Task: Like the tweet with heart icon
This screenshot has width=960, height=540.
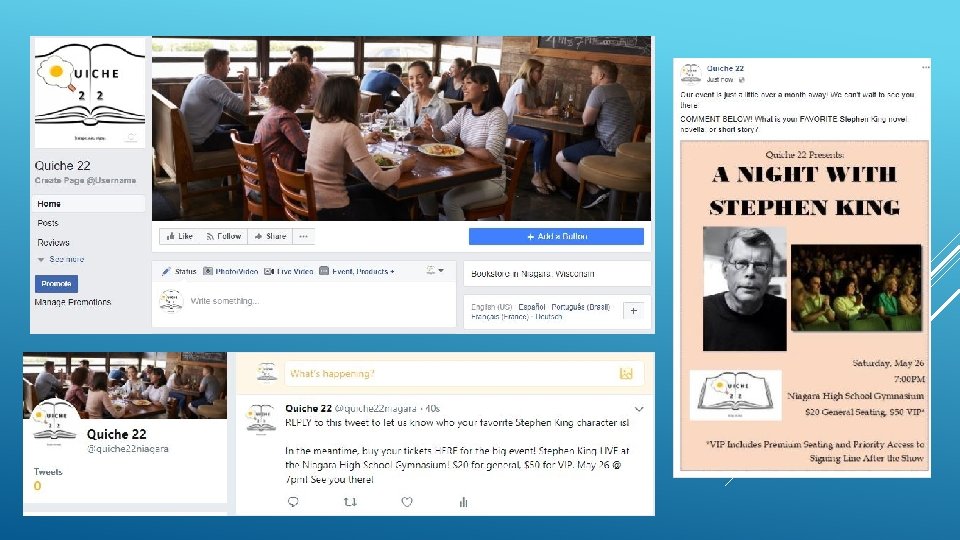Action: 407,502
